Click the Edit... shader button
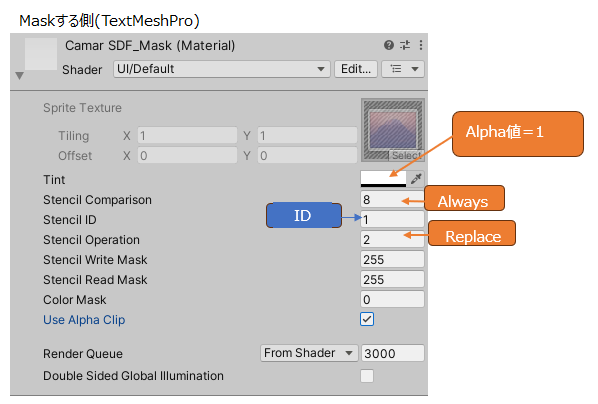This screenshot has width=598, height=404. (356, 69)
